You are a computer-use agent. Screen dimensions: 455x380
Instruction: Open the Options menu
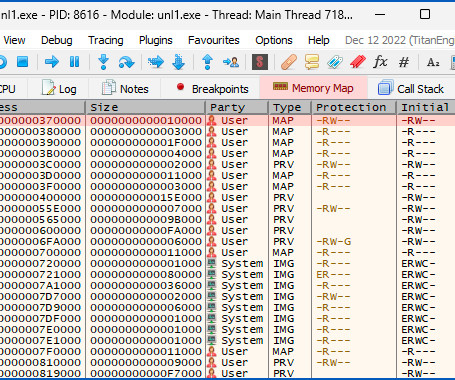274,40
